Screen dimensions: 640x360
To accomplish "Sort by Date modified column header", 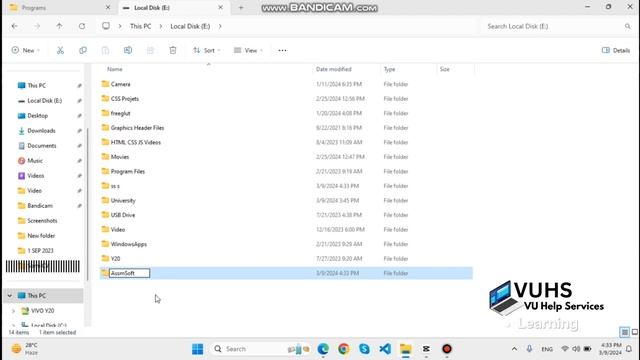I will coord(333,69).
